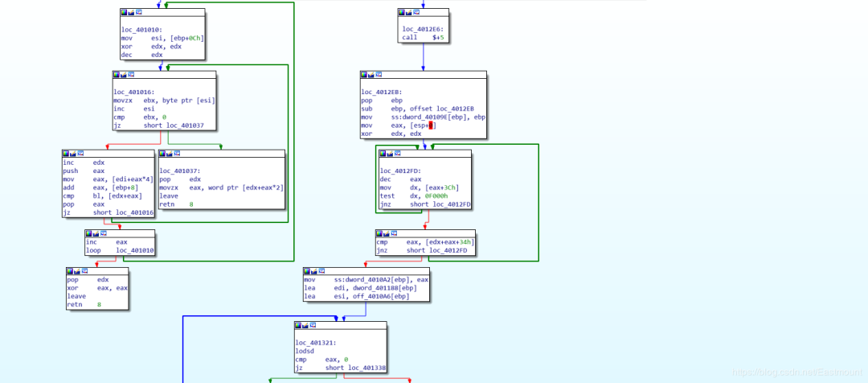Click the pencil icon on loc_4012EB block
The image size is (868, 383).
pyautogui.click(x=373, y=76)
